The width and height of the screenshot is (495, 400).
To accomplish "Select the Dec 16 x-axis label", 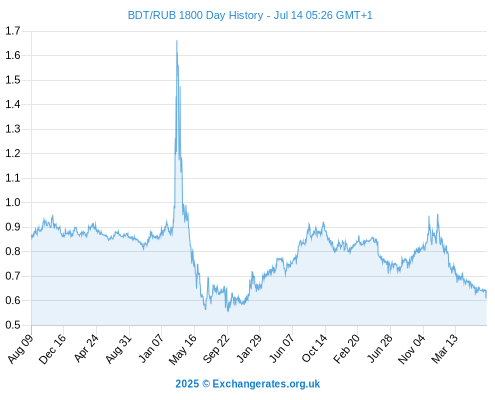I will [53, 349].
